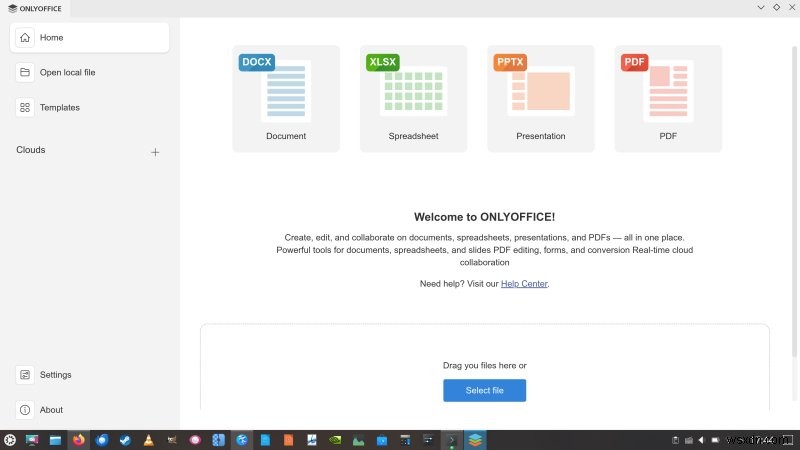Open the file manager icon in the taskbar
Viewport: 800px width, 450px height.
click(55, 440)
